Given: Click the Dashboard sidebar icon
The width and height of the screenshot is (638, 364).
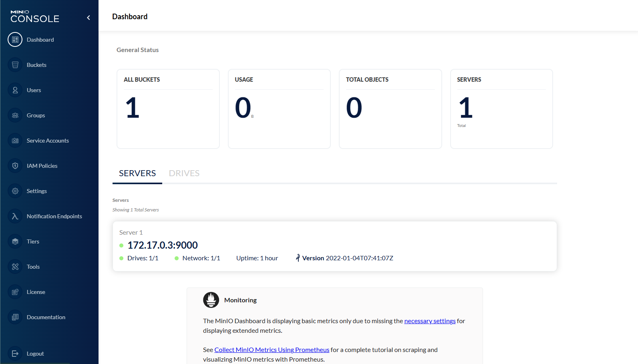Looking at the screenshot, I should click(15, 40).
